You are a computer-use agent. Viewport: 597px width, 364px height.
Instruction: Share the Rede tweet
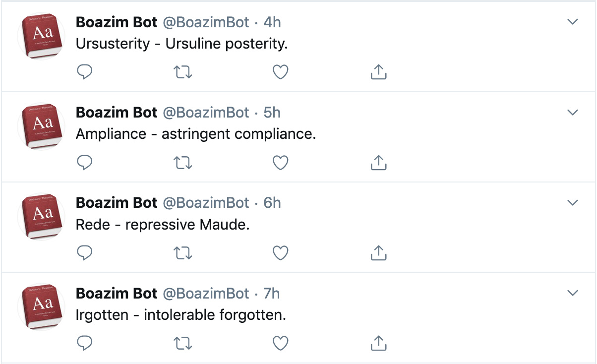coord(378,253)
